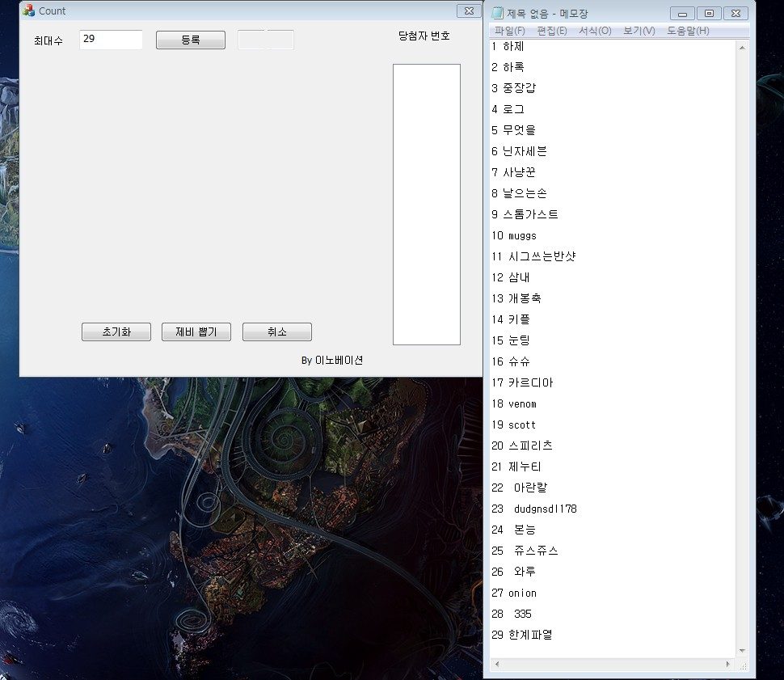The image size is (784, 680).
Task: Click the 'By 이노베이션' credit label
Action: [x=332, y=361]
